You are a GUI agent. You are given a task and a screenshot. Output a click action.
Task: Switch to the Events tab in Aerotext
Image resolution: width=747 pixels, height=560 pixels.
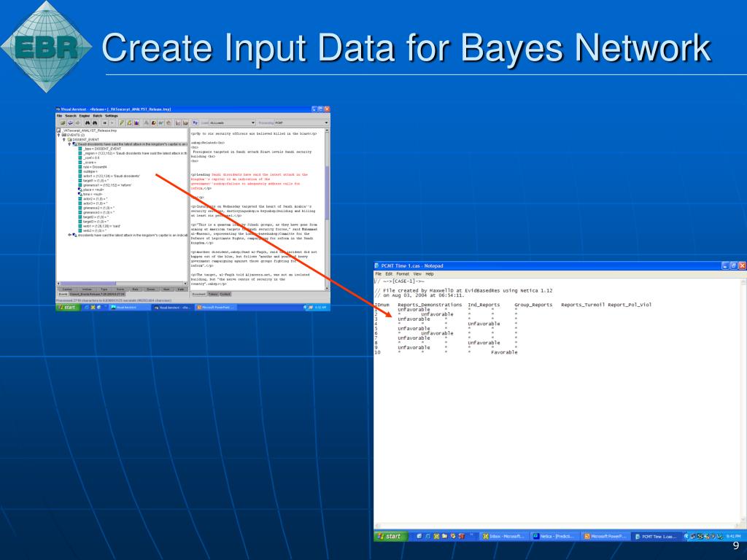click(x=63, y=295)
